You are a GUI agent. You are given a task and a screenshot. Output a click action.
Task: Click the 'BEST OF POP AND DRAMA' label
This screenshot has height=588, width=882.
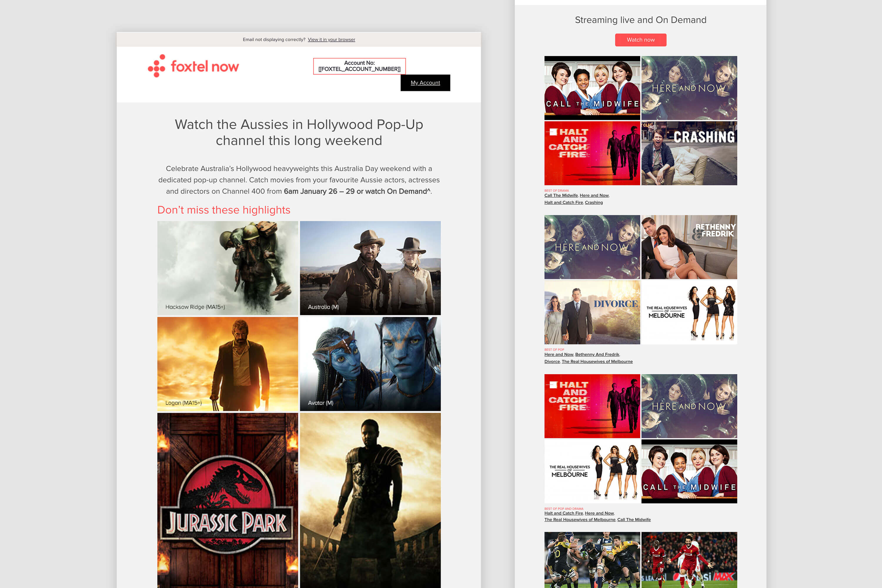[x=564, y=509]
